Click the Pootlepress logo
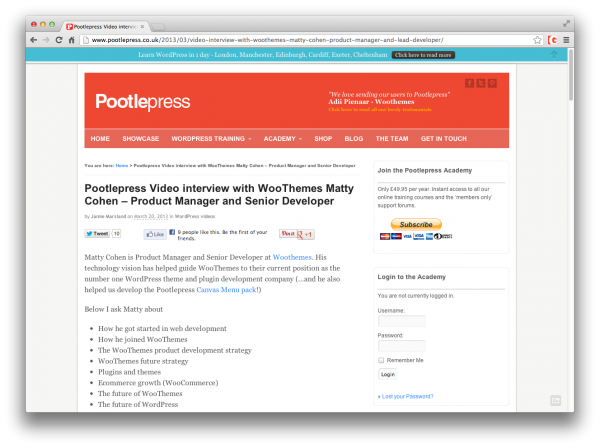The image size is (600, 448). [x=143, y=102]
